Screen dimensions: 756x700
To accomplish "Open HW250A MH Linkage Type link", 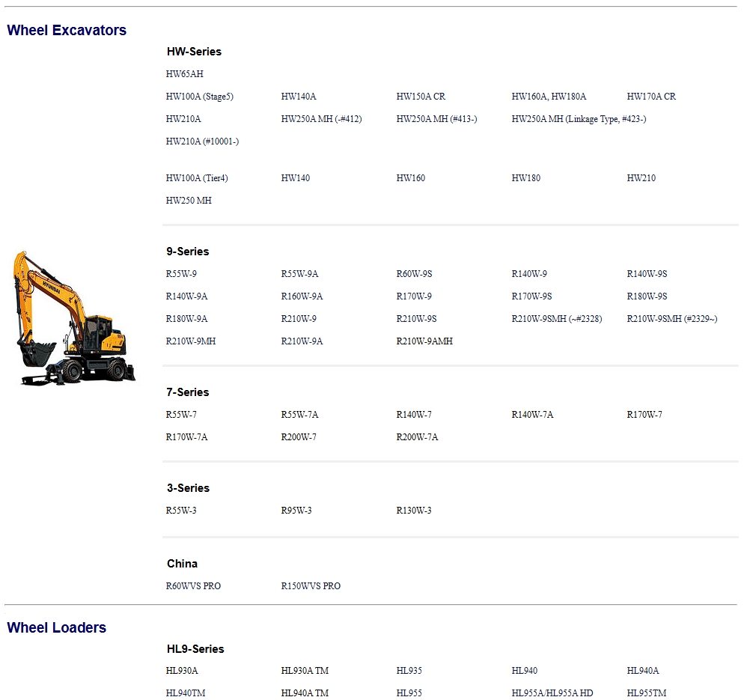I will coord(579,119).
